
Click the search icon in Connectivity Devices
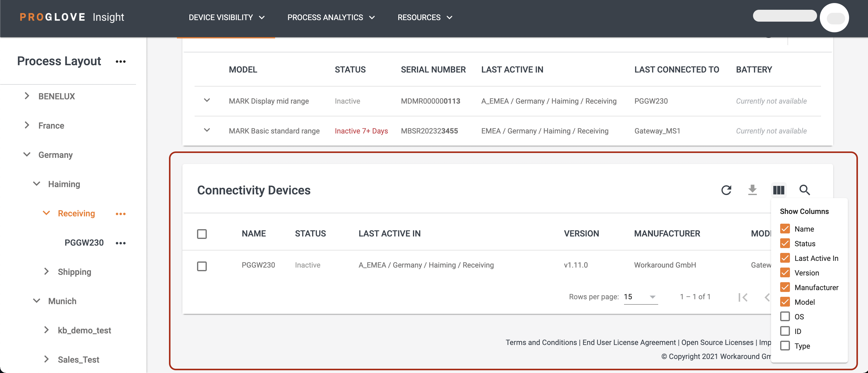[804, 190]
